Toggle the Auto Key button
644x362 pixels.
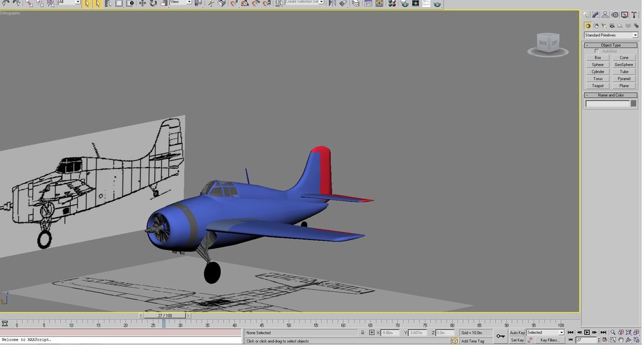(517, 333)
